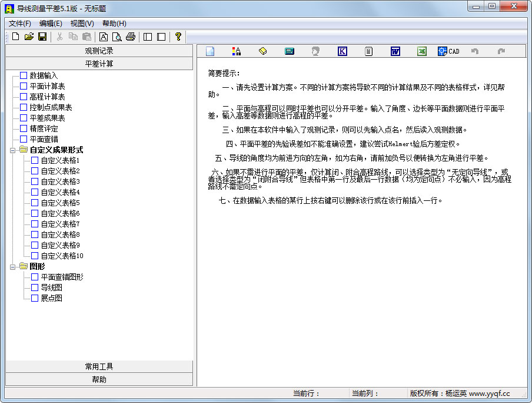532x403 pixels.
Task: Click the yellow eraser icon
Action: tap(262, 51)
